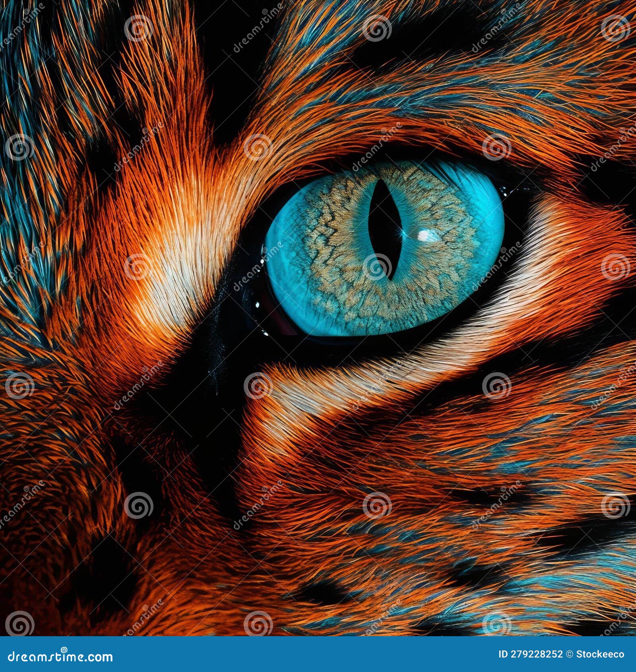
Task: Click the copyright symbol beside Stockeeco
Action: click(569, 655)
